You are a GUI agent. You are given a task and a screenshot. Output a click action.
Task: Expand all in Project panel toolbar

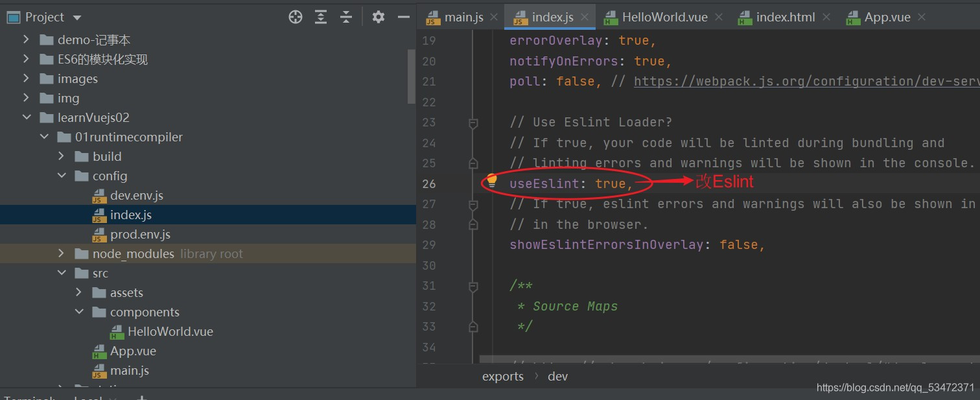point(321,18)
